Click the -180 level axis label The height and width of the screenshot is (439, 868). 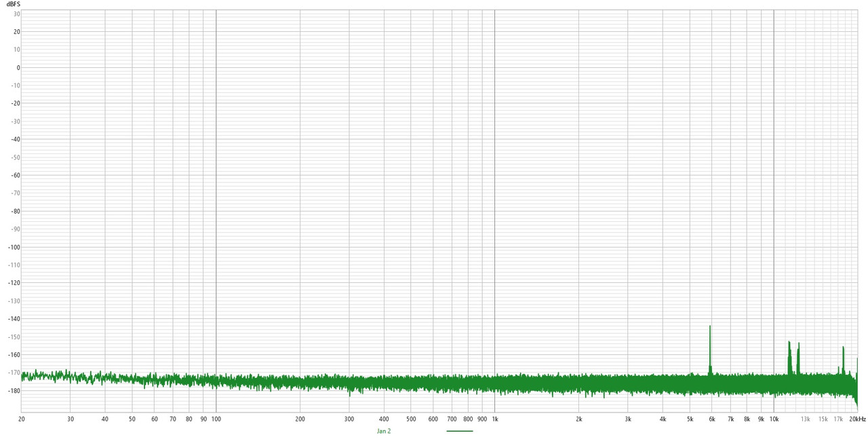coord(14,391)
